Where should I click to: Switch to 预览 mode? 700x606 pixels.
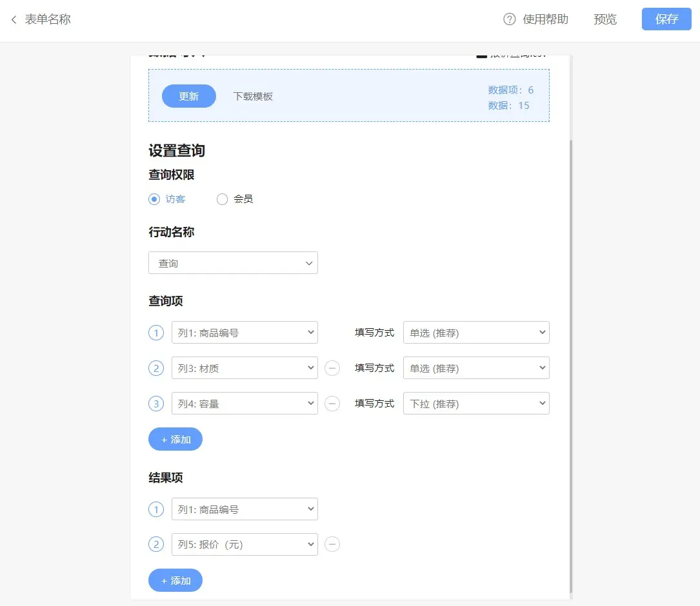pyautogui.click(x=605, y=19)
